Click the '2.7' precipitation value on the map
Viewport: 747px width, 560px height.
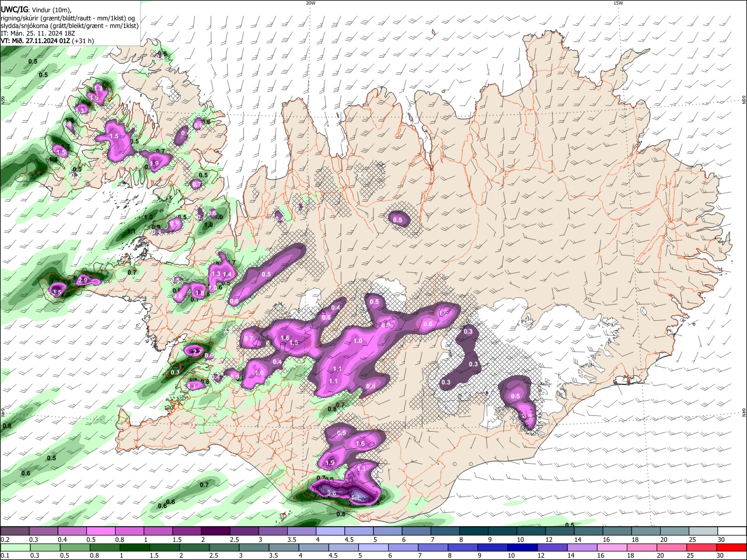click(197, 352)
